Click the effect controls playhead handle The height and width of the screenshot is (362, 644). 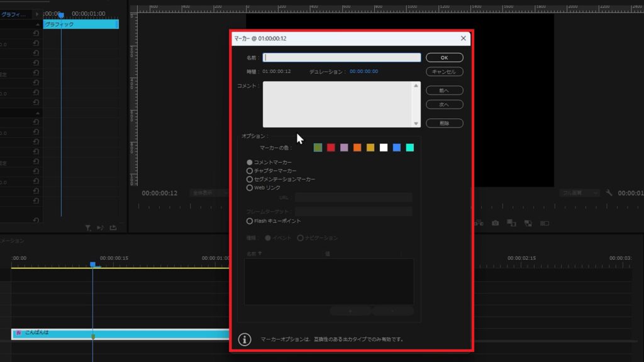pyautogui.click(x=61, y=15)
